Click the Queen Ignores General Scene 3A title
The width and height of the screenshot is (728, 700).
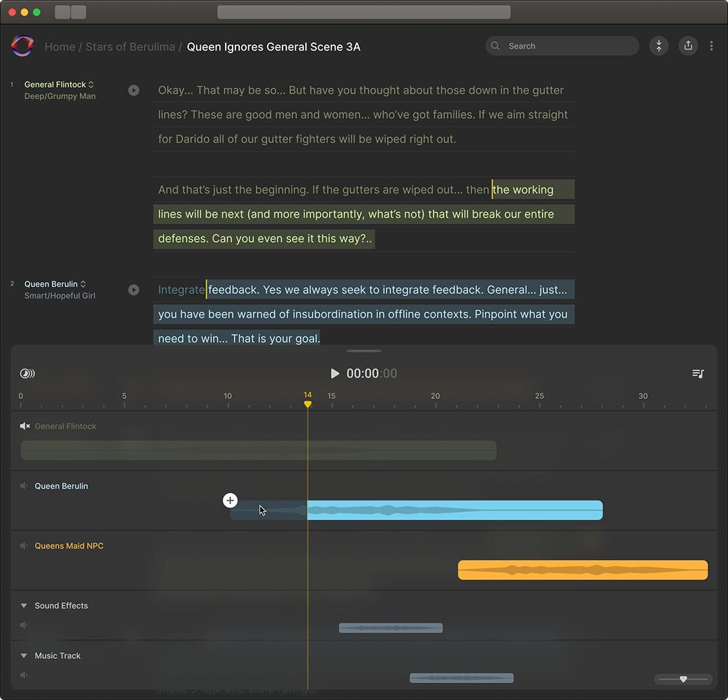(x=274, y=47)
